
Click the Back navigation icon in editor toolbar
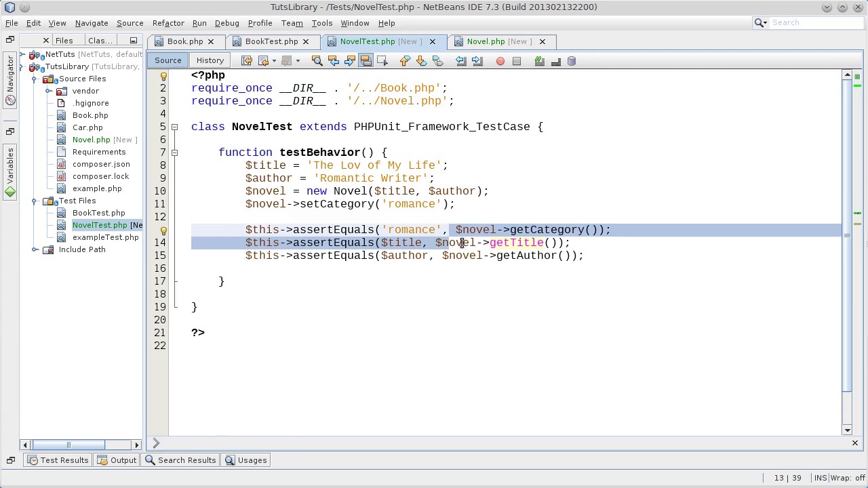click(x=264, y=61)
